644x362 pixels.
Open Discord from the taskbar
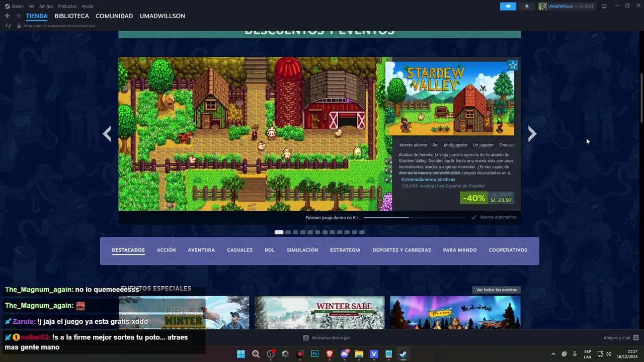(x=345, y=354)
